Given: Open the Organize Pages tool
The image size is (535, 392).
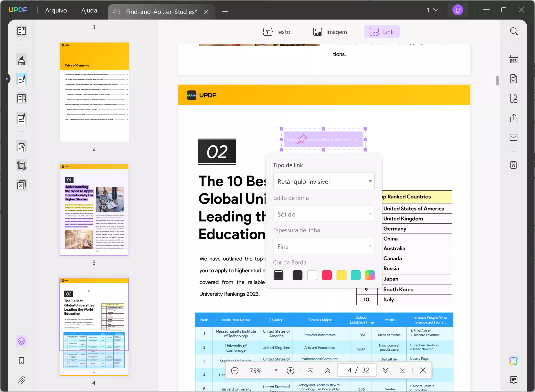Looking at the screenshot, I should tap(21, 147).
